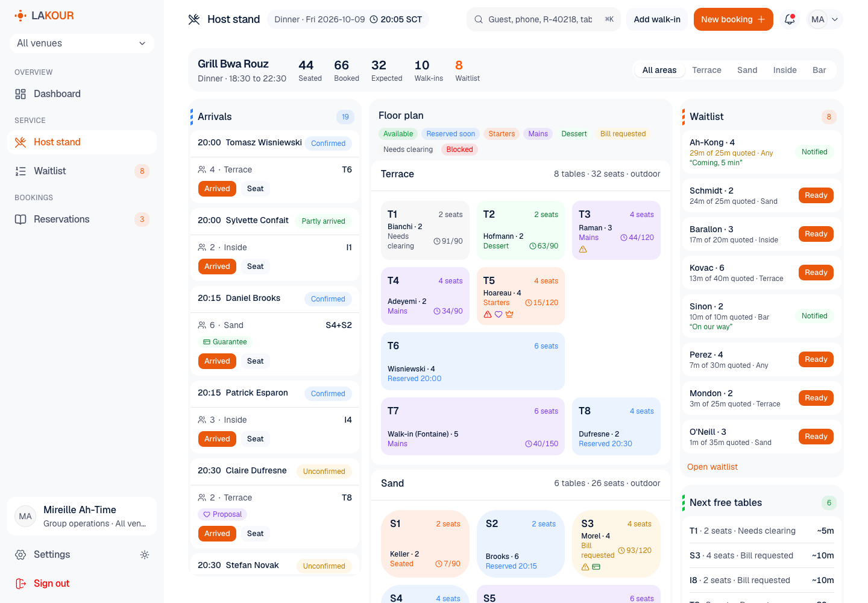Select the Bar area tab

pyautogui.click(x=819, y=70)
